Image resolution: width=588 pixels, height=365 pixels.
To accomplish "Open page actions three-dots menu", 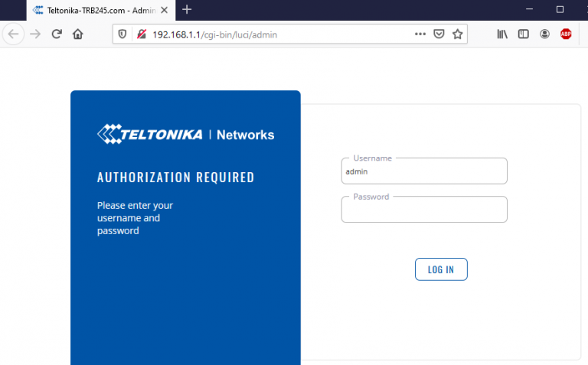I will pyautogui.click(x=420, y=34).
